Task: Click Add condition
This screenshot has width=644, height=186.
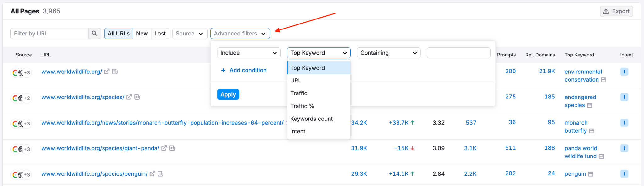Action: click(244, 70)
